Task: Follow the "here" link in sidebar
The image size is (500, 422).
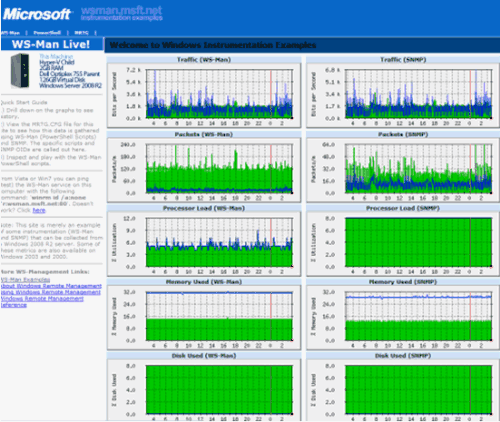Action: click(39, 210)
